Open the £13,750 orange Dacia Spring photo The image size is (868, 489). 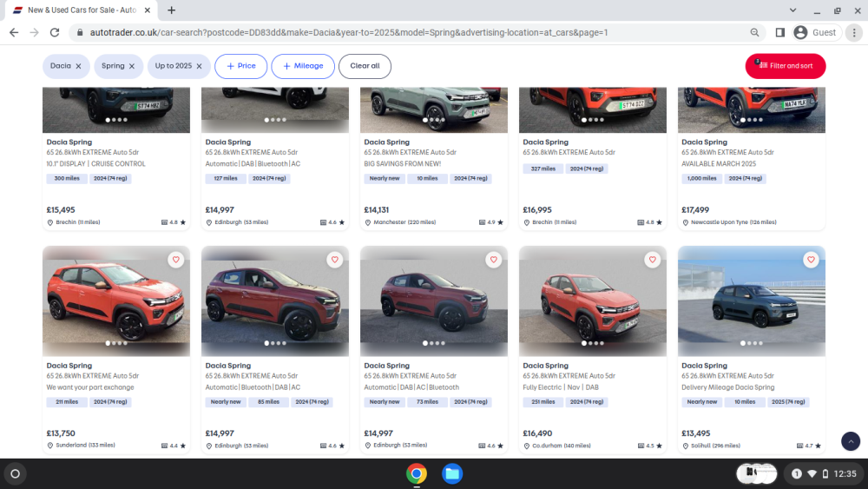coord(116,301)
